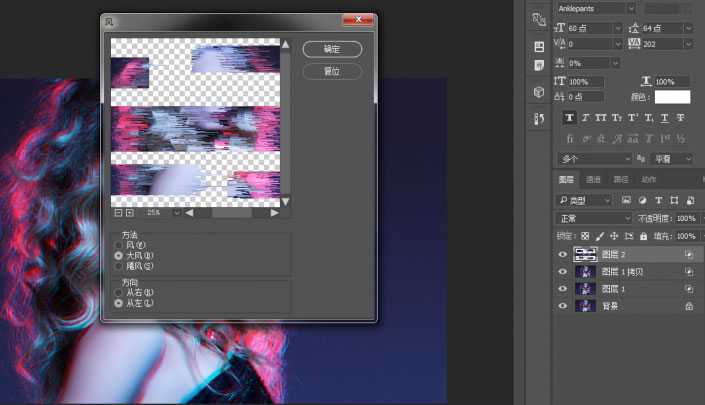Select the 风 method radio button
The height and width of the screenshot is (405, 705).
(x=120, y=245)
